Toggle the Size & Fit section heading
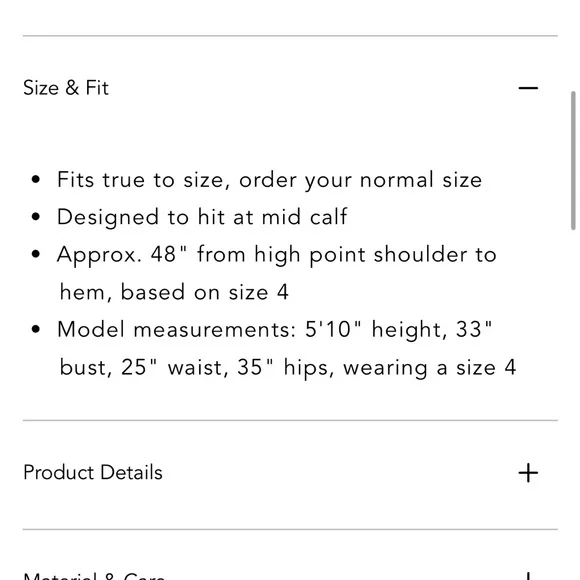The height and width of the screenshot is (580, 580). pyautogui.click(x=66, y=88)
